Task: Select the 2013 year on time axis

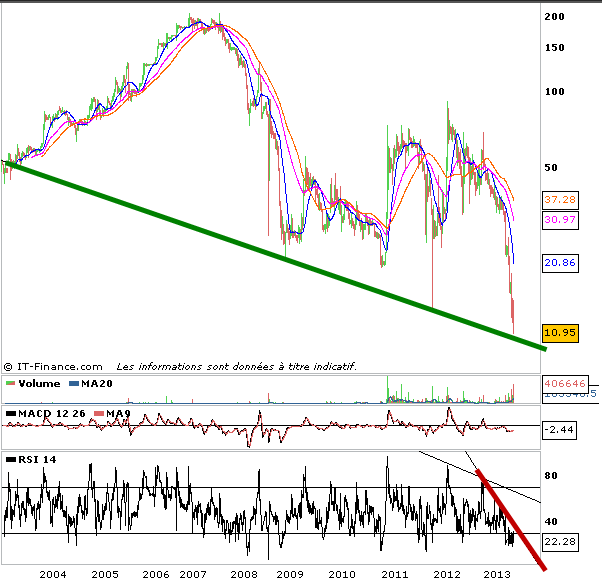Action: point(497,574)
